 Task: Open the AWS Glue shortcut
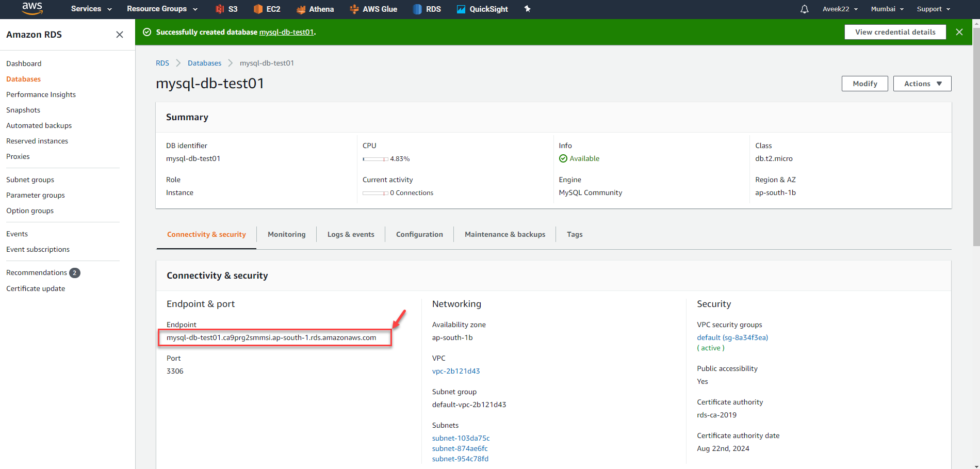point(373,9)
